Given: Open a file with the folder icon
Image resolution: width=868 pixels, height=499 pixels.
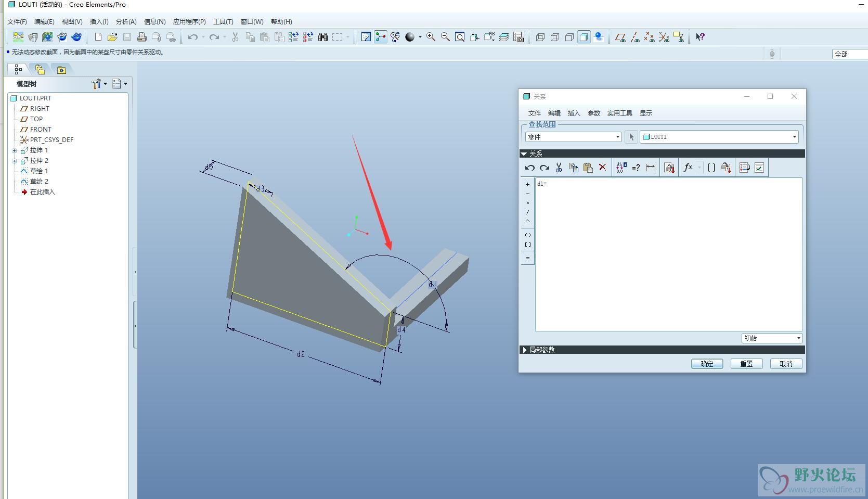Looking at the screenshot, I should pyautogui.click(x=112, y=37).
